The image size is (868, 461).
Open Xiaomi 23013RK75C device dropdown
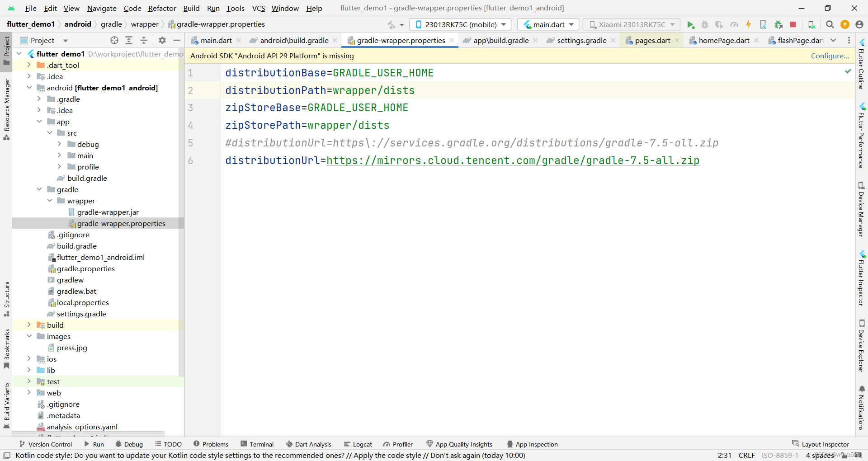tap(632, 24)
